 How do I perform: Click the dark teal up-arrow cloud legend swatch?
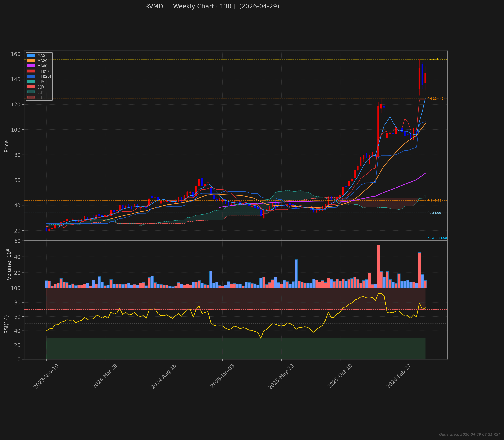click(x=31, y=92)
